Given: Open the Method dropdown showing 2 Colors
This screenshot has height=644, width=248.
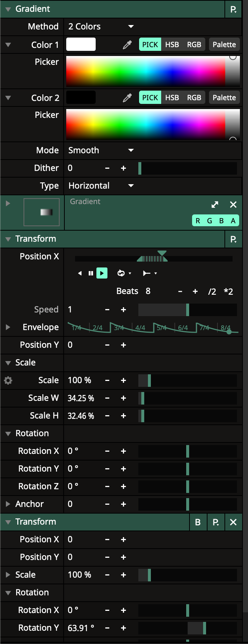Looking at the screenshot, I should [x=100, y=27].
